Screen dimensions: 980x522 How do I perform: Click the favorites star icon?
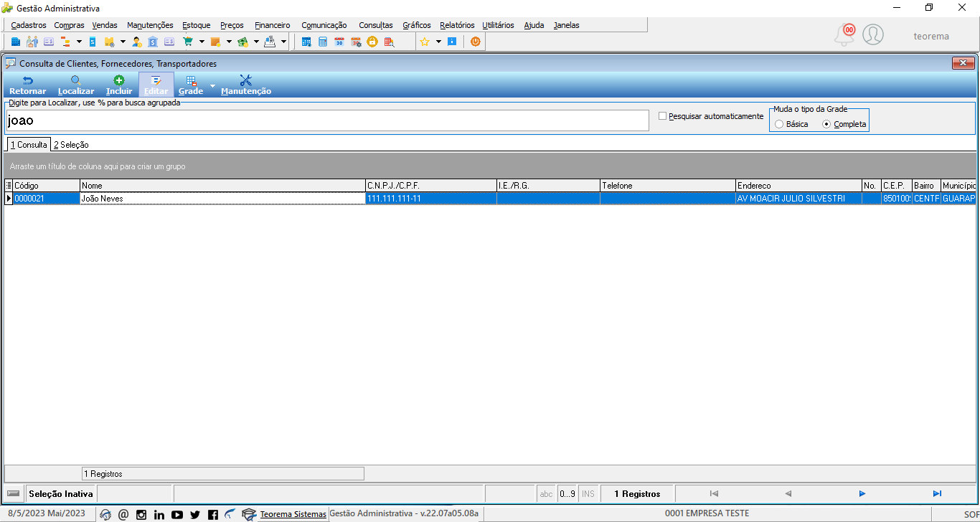425,42
